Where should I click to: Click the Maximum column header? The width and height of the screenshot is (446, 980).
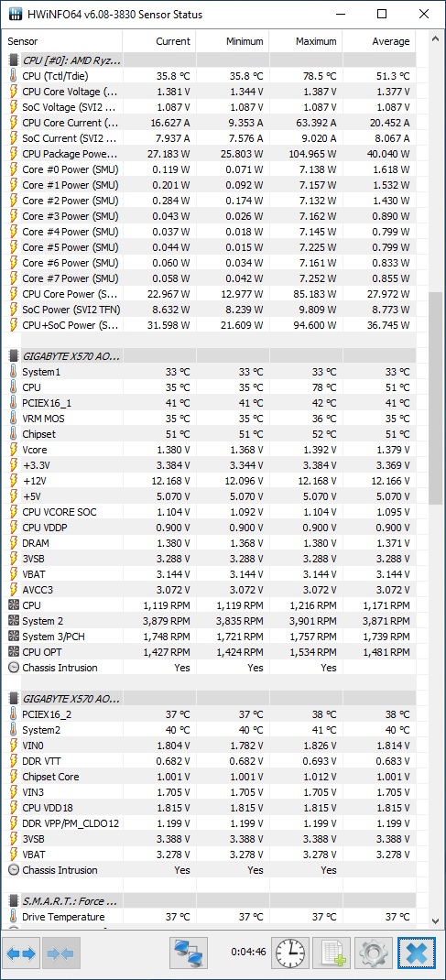306,41
